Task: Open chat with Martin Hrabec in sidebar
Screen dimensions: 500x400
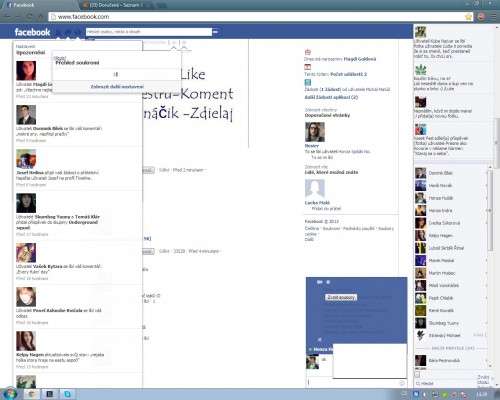Action: point(451,273)
